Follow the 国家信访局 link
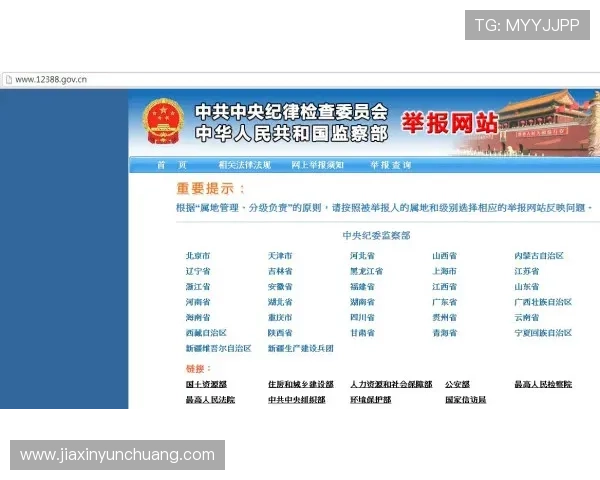Screen dimensions: 600x480 pos(465,400)
